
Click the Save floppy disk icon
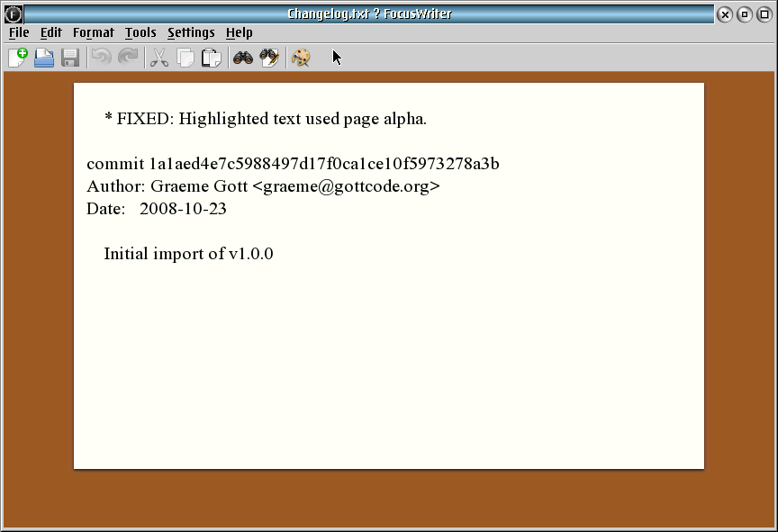coord(70,59)
